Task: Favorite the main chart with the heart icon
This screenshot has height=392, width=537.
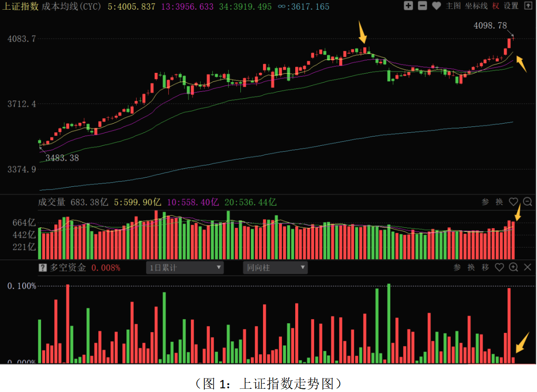Action: point(436,6)
